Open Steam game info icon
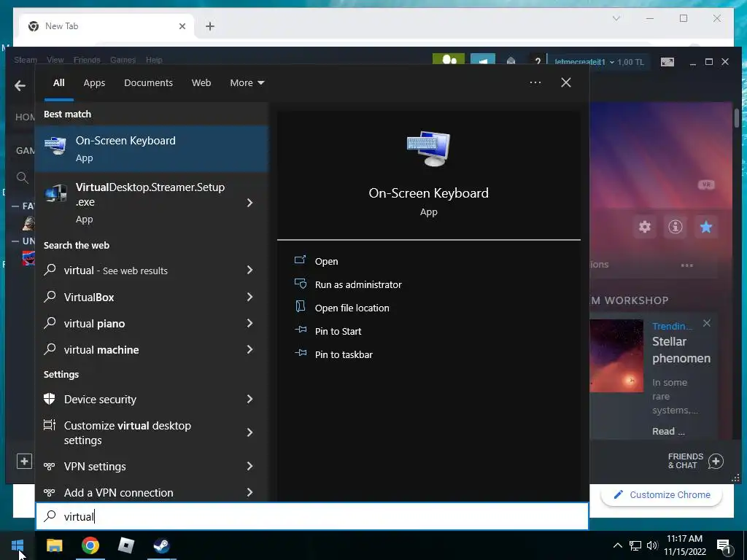This screenshot has height=560, width=747. pos(675,227)
